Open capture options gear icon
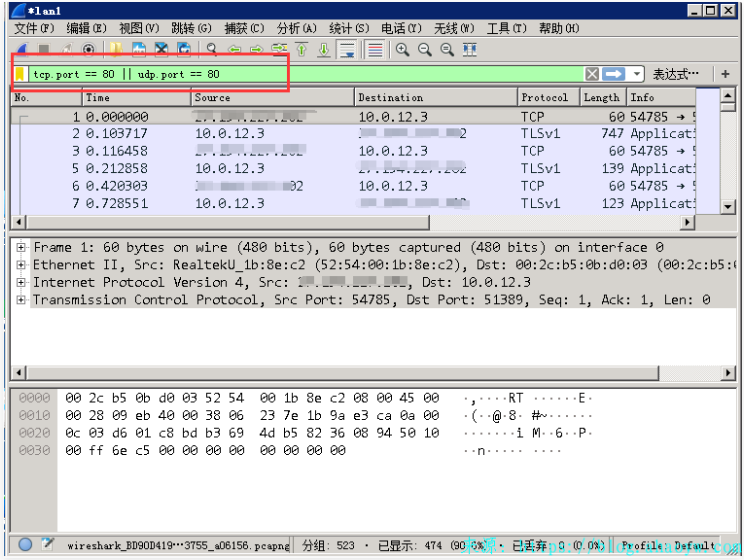 (89, 49)
